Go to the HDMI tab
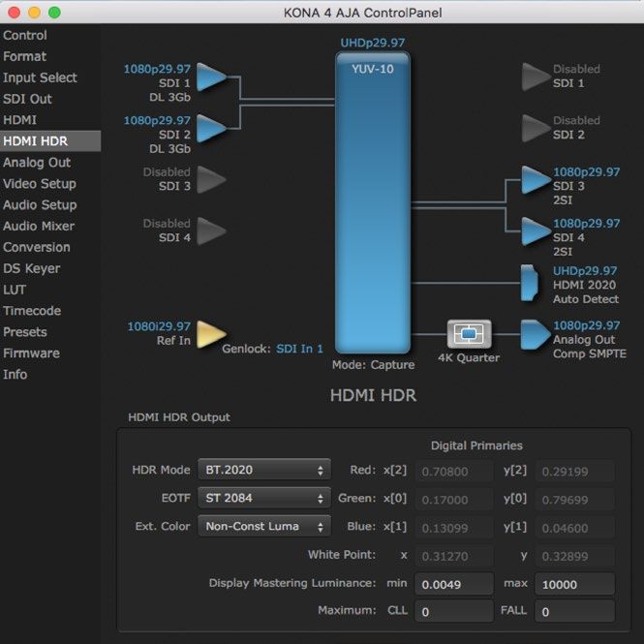 pos(50,120)
